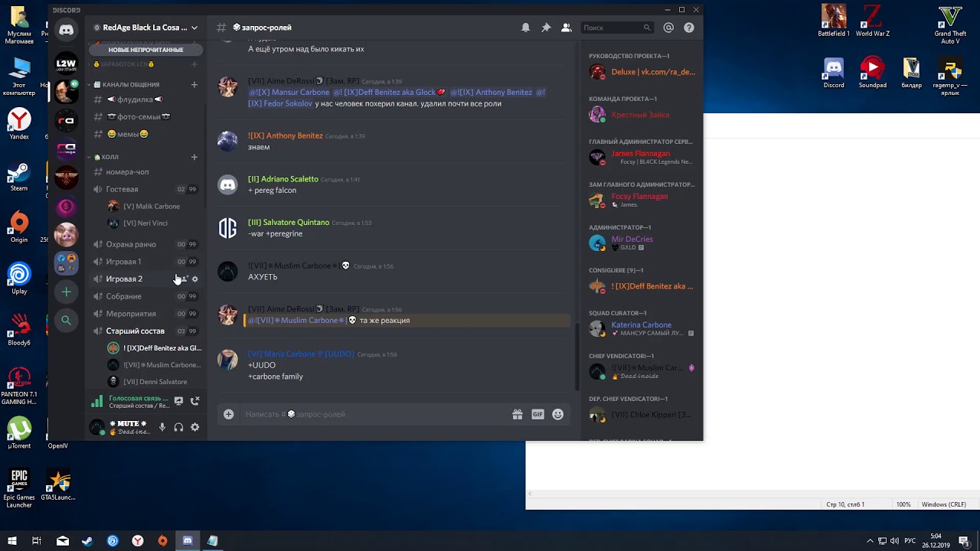Open Anthony Benitez author name in chat
This screenshot has height=551, width=980.
[286, 135]
